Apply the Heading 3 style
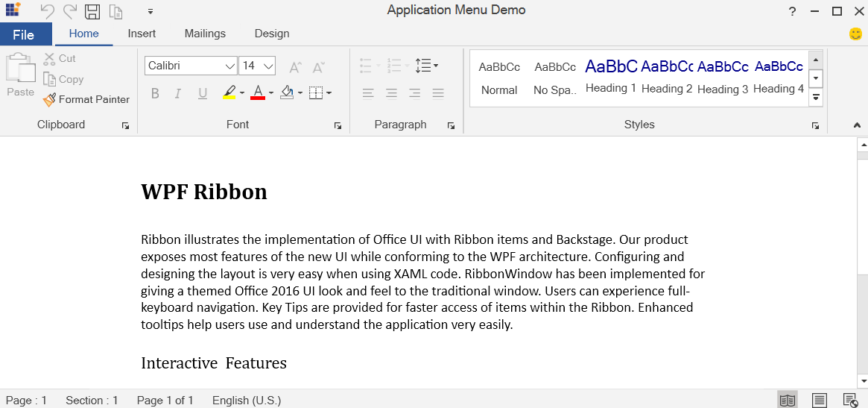This screenshot has height=408, width=868. point(723,77)
